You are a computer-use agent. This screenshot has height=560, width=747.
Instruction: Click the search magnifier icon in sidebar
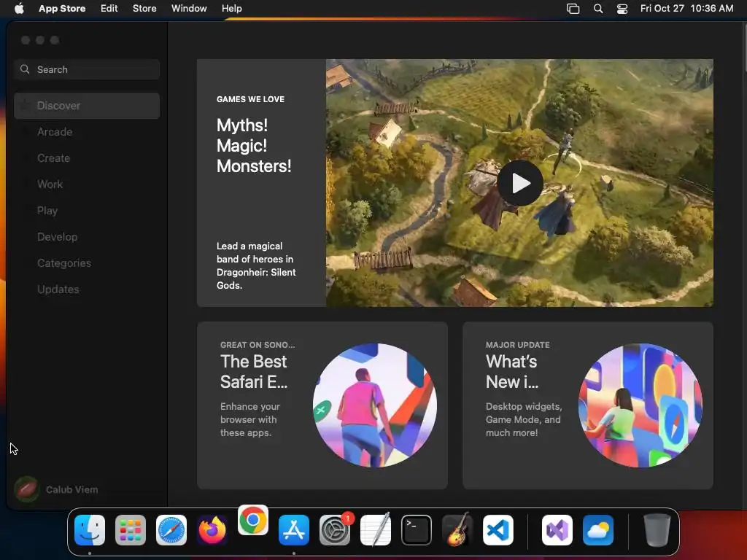pos(25,69)
